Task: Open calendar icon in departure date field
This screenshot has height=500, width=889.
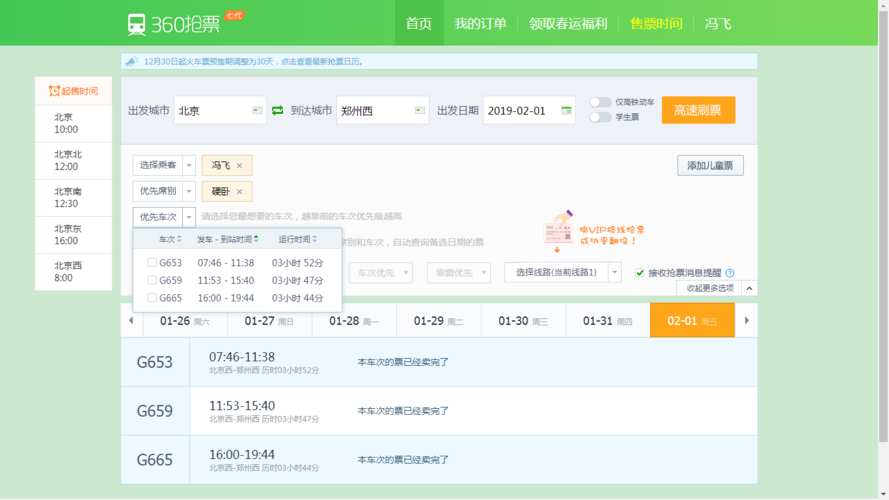Action: pyautogui.click(x=566, y=111)
